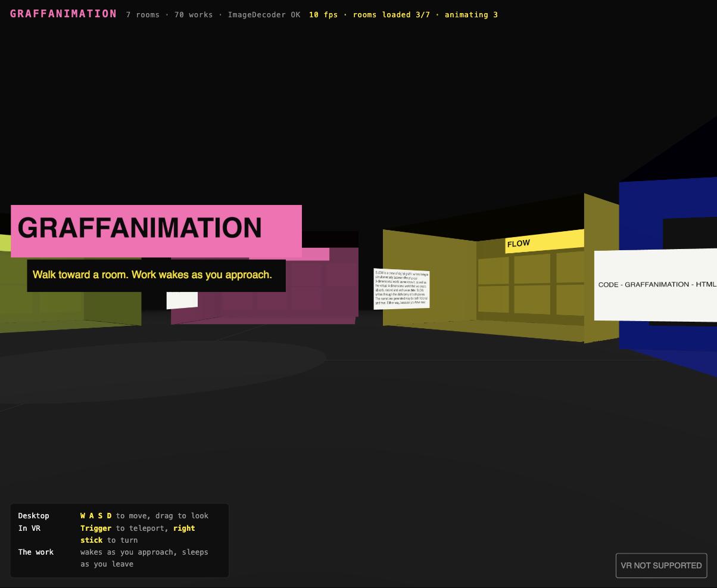Click the "Desktop" label in help panel
This screenshot has height=588, width=717.
34,516
